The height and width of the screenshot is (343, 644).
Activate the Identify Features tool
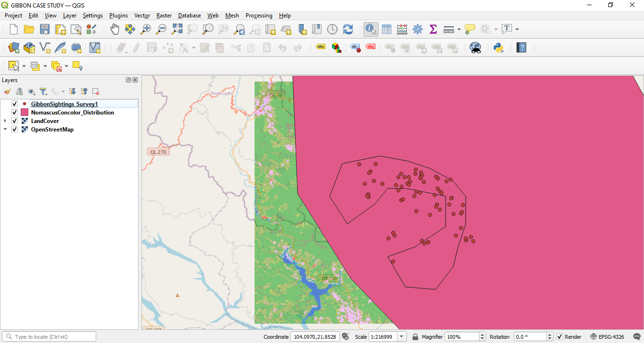(371, 29)
